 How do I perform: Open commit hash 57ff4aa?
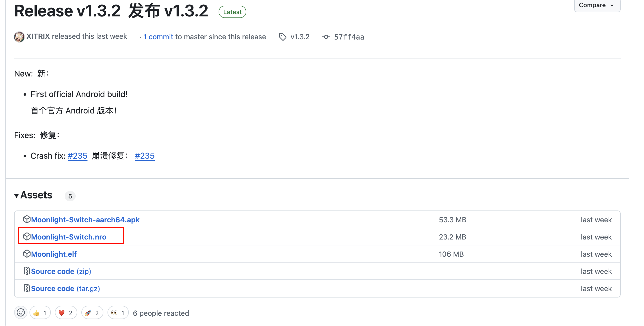[349, 37]
